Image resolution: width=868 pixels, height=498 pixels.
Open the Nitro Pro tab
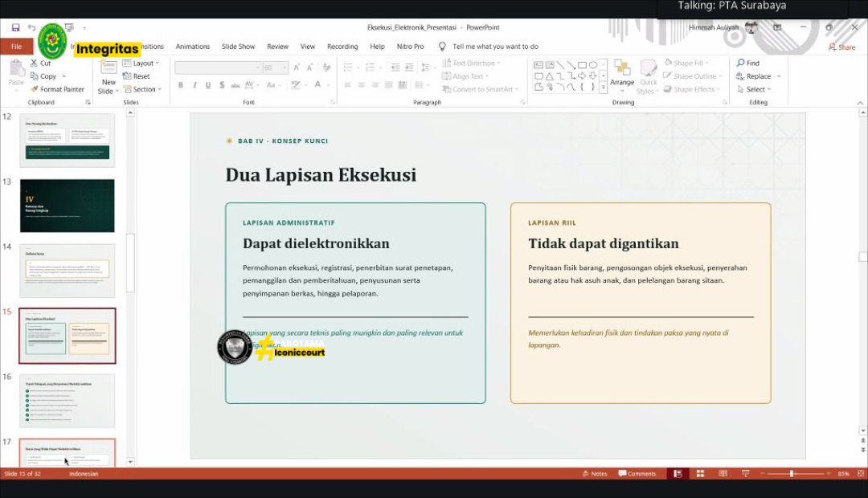click(410, 47)
